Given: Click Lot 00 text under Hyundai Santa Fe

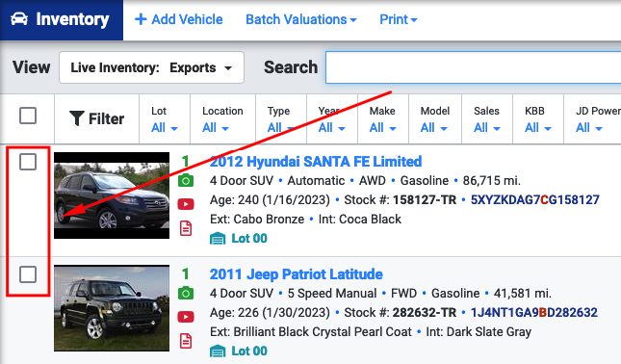Looking at the screenshot, I should (249, 239).
